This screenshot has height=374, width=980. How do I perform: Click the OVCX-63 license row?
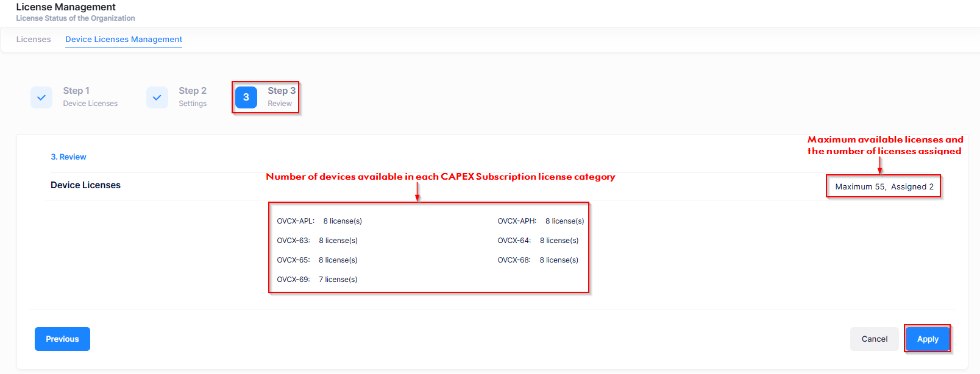pyautogui.click(x=317, y=241)
